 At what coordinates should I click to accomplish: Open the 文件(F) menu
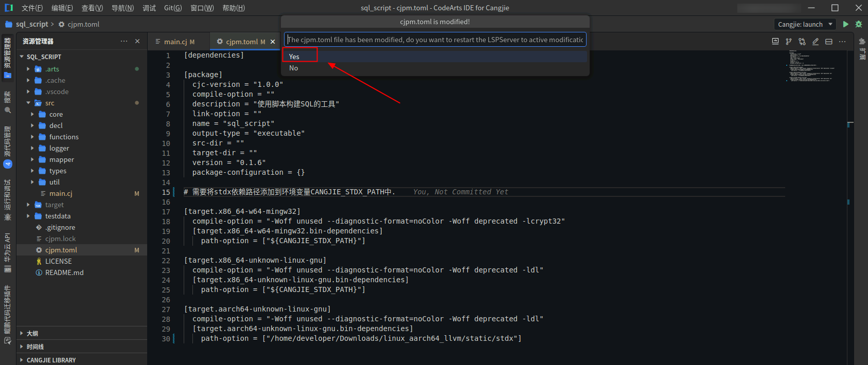point(32,8)
